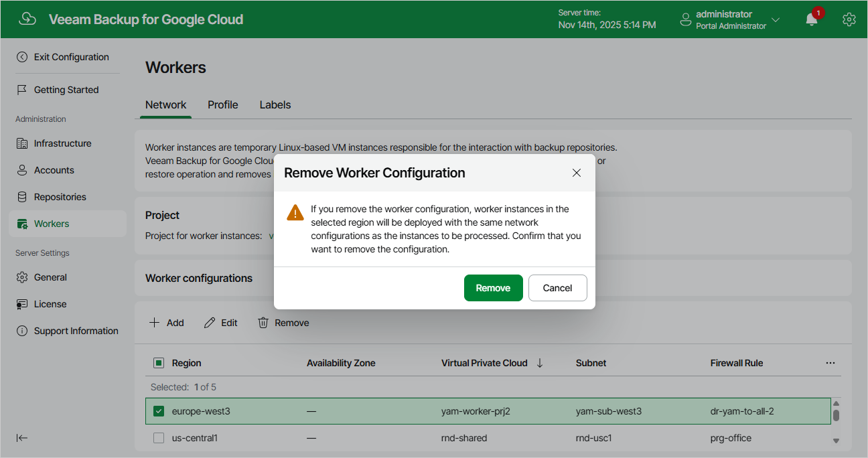
Task: Click the General gear icon
Action: [22, 277]
